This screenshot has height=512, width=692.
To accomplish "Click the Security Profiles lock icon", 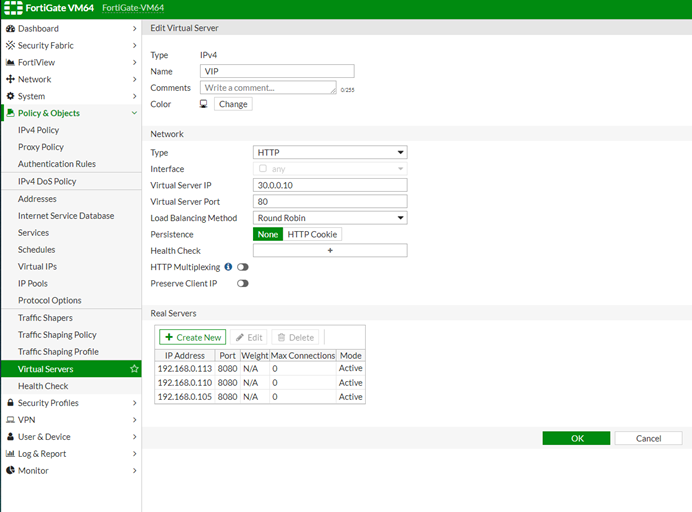I will click(10, 403).
